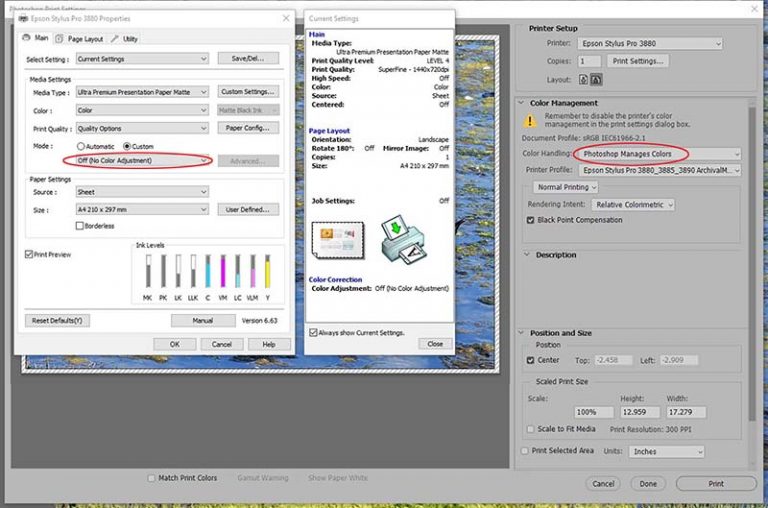Image resolution: width=768 pixels, height=508 pixels.
Task: Toggle Black Point Compensation checkbox
Action: click(530, 220)
